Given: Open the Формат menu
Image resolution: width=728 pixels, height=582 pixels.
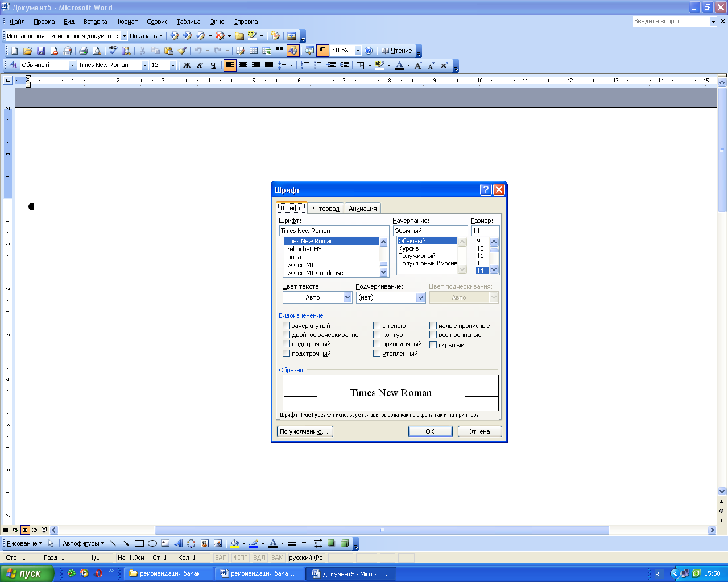Looking at the screenshot, I should pos(127,22).
